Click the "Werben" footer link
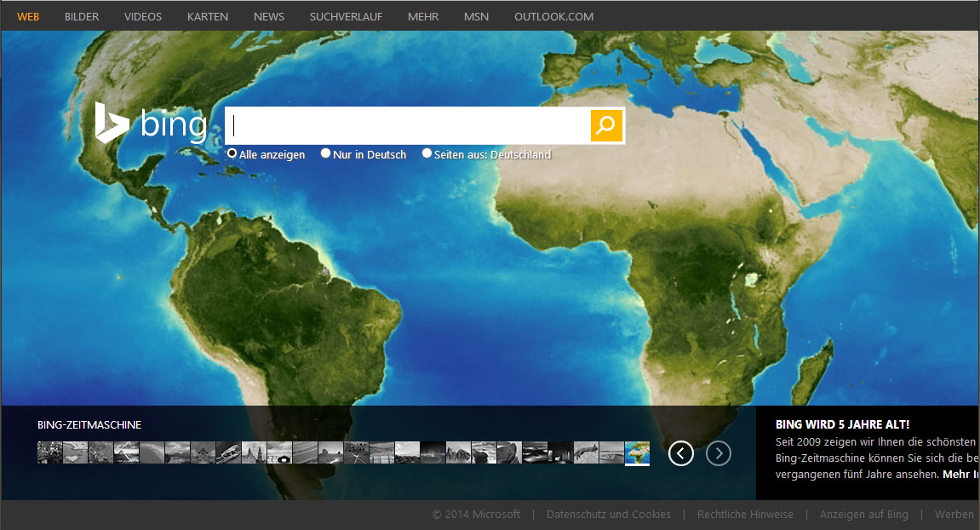 point(954,515)
